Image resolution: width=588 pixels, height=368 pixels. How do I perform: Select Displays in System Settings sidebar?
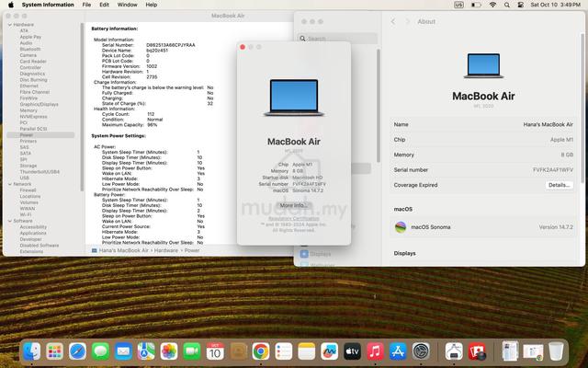pyautogui.click(x=315, y=254)
